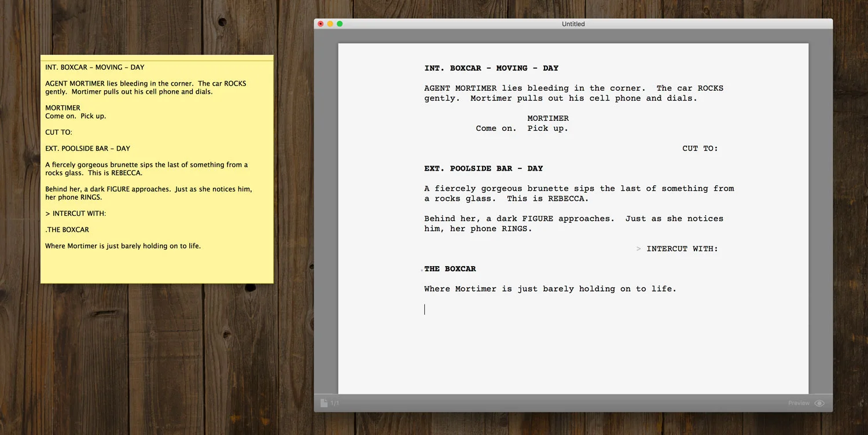868x435 pixels.
Task: Click the 1/1 page indicator
Action: pyautogui.click(x=333, y=403)
